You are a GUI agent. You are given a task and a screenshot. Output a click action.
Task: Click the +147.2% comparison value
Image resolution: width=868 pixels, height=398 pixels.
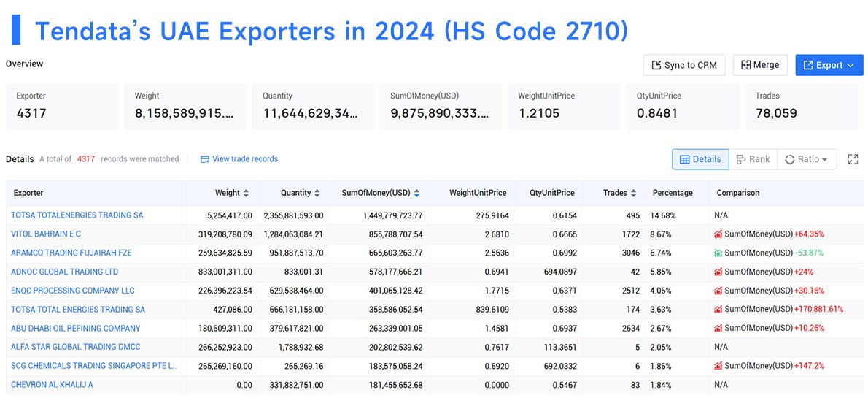click(808, 366)
